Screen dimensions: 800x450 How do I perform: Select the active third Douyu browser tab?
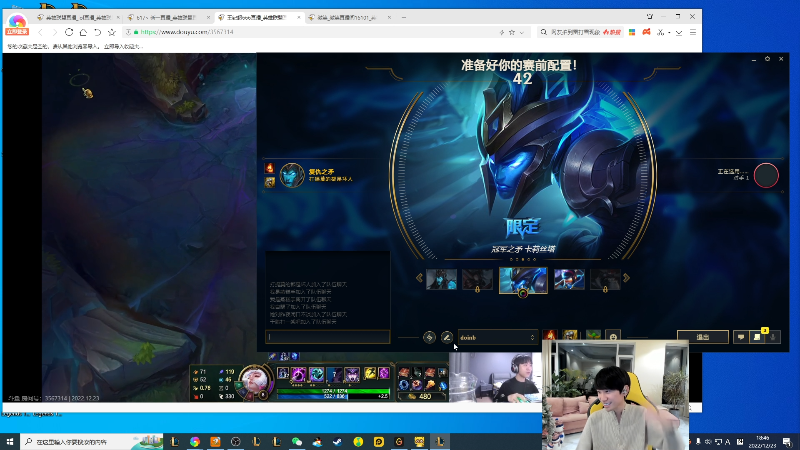pyautogui.click(x=259, y=17)
